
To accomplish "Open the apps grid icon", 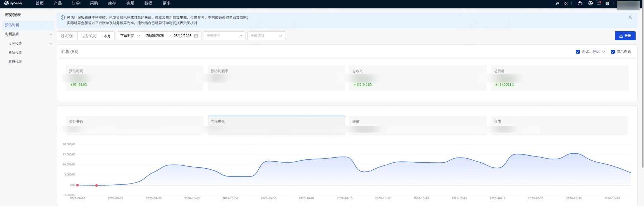I will click(565, 3).
